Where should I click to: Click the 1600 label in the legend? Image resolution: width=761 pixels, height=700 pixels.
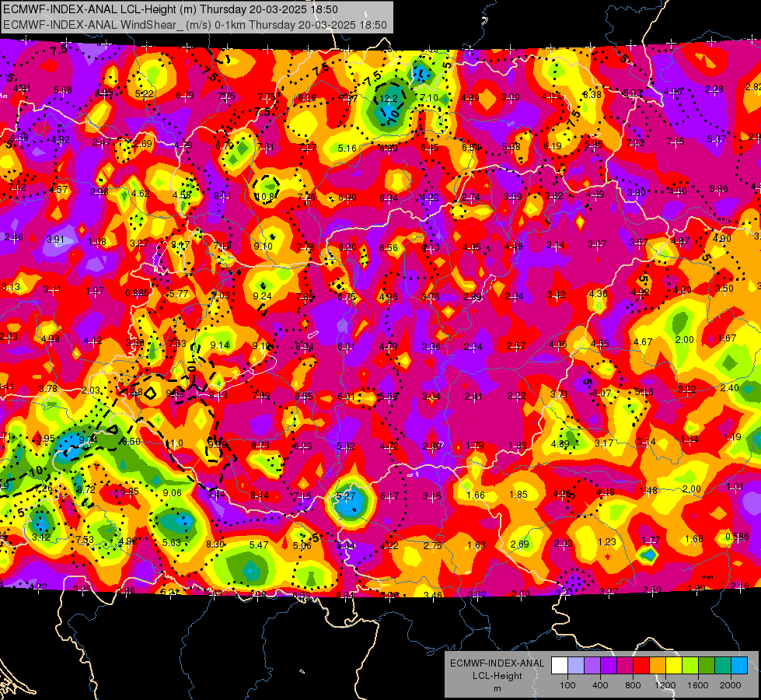698,685
